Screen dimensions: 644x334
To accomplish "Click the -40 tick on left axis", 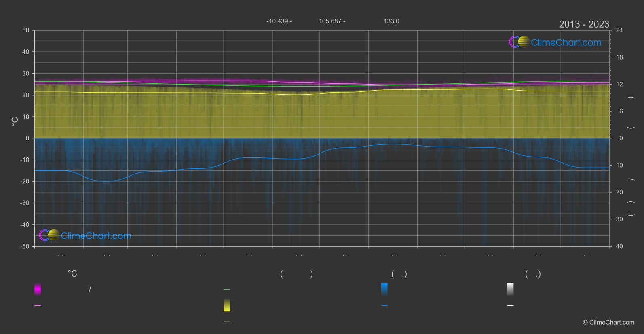I will point(25,225).
